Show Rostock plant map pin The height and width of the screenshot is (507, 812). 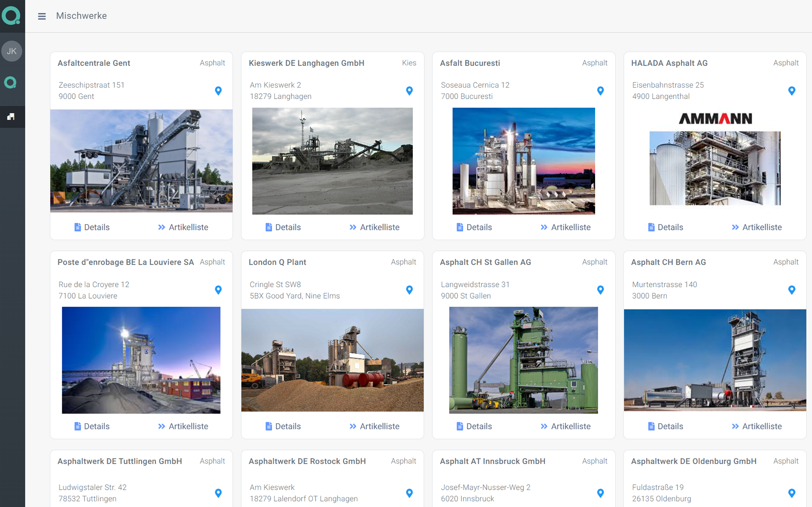[409, 493]
